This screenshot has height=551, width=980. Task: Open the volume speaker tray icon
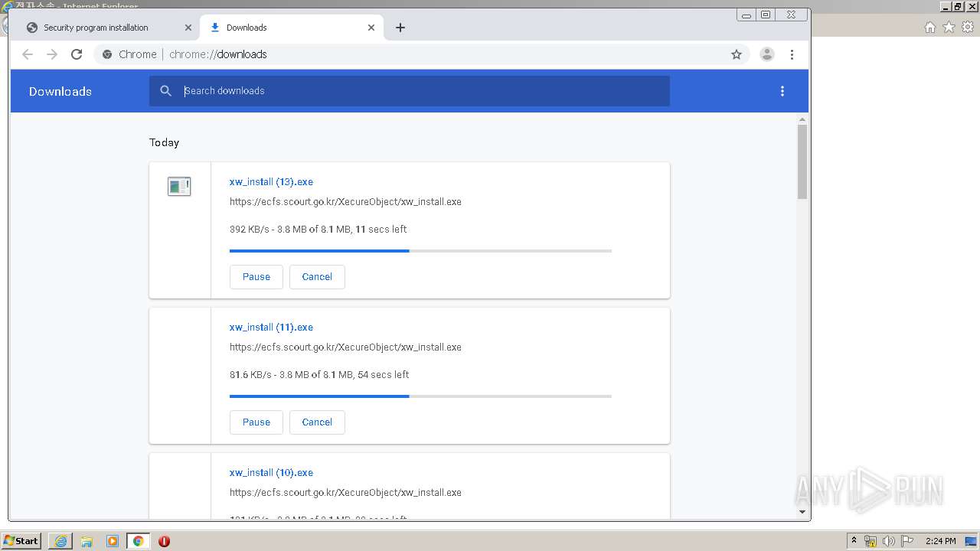[x=889, y=541]
